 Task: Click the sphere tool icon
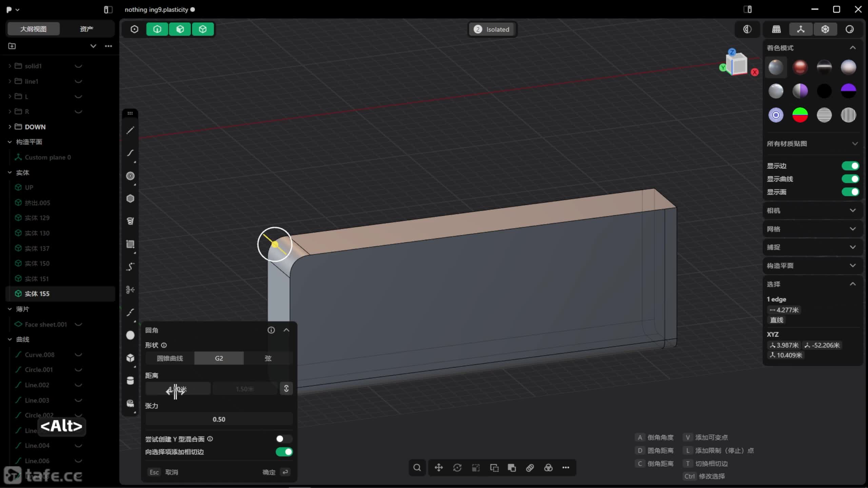(x=130, y=335)
